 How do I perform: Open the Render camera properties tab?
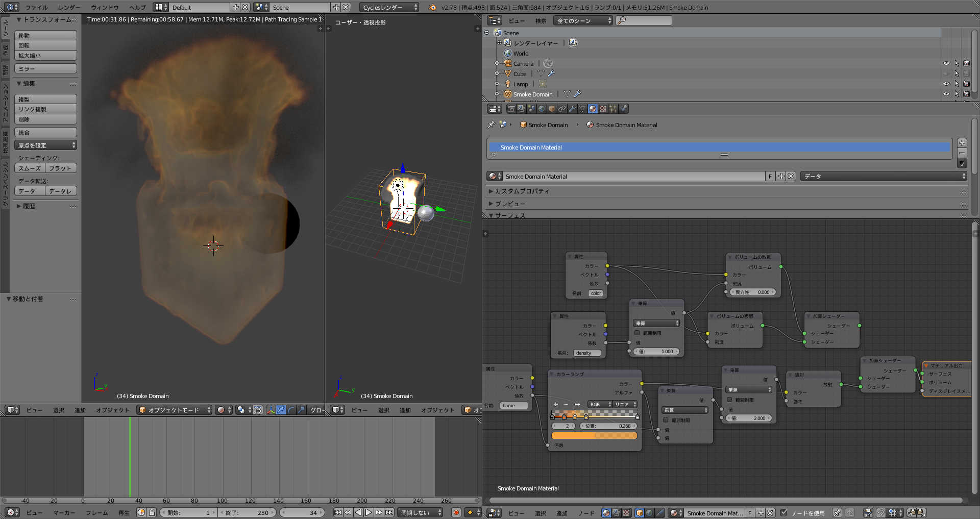511,109
